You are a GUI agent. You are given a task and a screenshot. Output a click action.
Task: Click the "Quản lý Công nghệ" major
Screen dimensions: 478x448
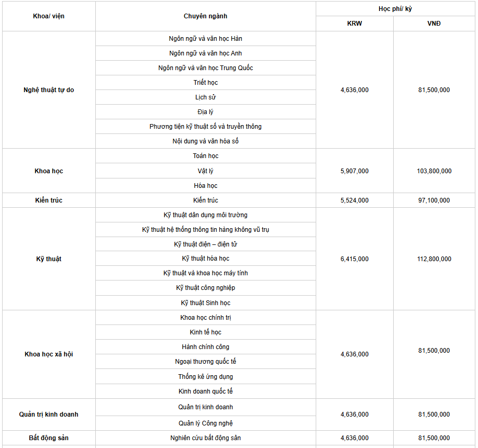(x=205, y=423)
